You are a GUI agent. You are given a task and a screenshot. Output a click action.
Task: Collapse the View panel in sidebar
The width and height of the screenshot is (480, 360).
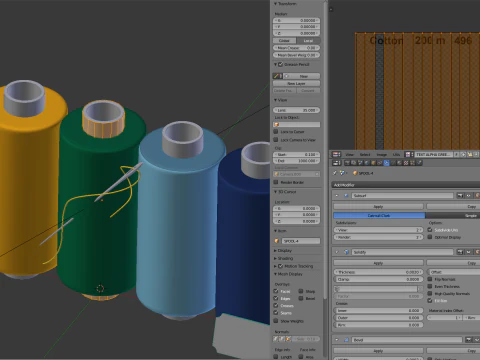click(x=275, y=100)
